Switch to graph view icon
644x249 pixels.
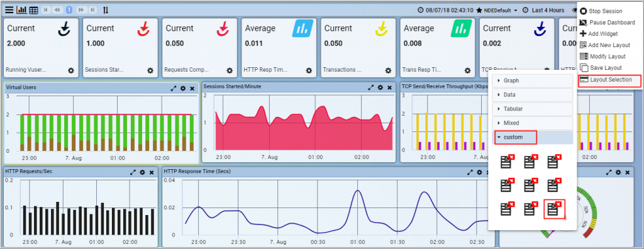(x=21, y=10)
